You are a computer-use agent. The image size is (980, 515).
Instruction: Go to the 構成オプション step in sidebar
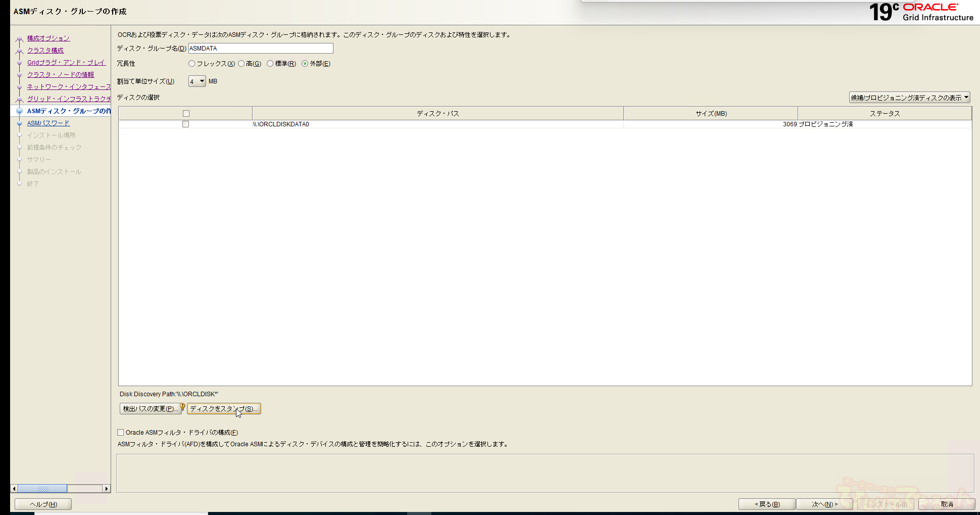pos(48,38)
